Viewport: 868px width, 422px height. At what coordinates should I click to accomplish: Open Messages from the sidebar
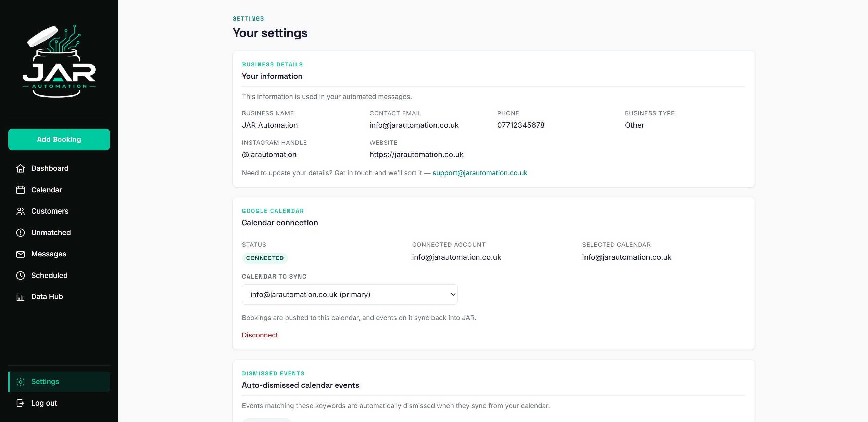[59, 254]
